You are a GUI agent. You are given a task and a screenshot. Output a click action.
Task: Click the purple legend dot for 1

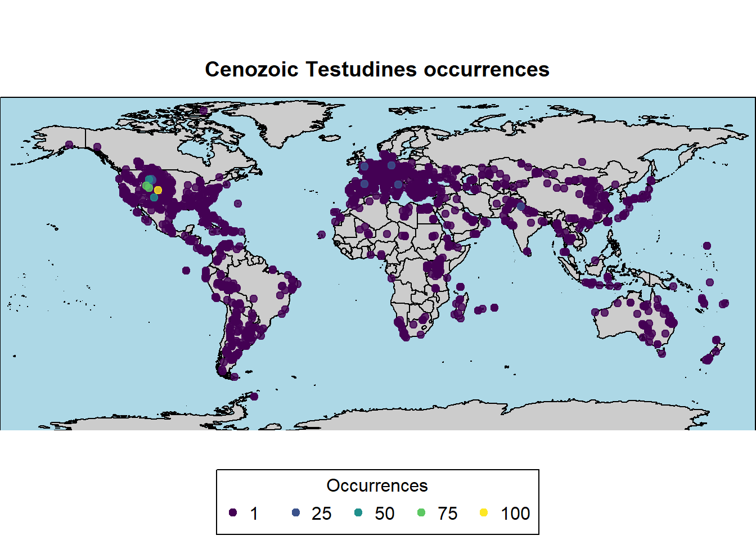[x=233, y=512]
